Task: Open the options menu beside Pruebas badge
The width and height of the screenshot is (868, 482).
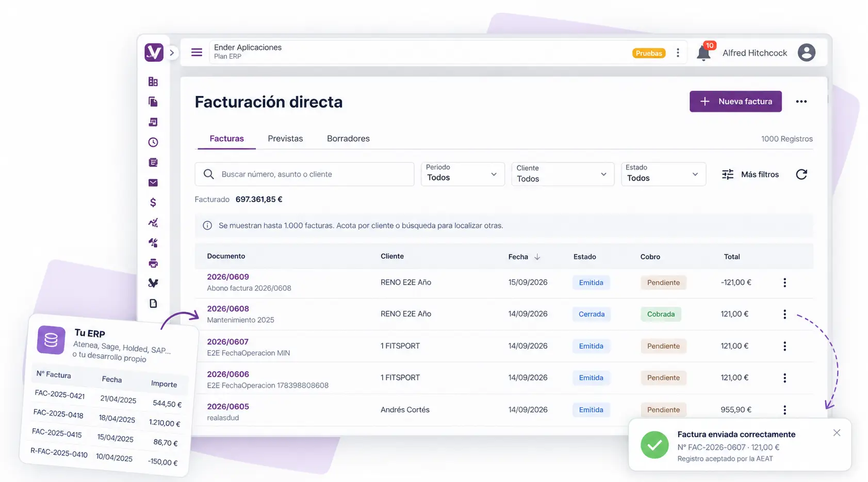Action: (678, 53)
